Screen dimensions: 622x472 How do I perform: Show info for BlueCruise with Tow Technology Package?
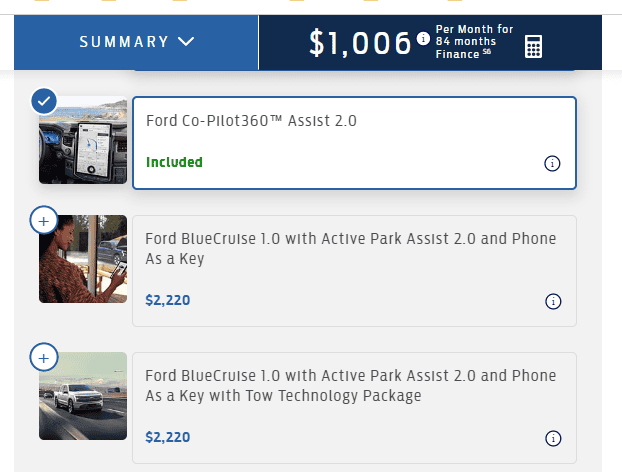point(553,438)
